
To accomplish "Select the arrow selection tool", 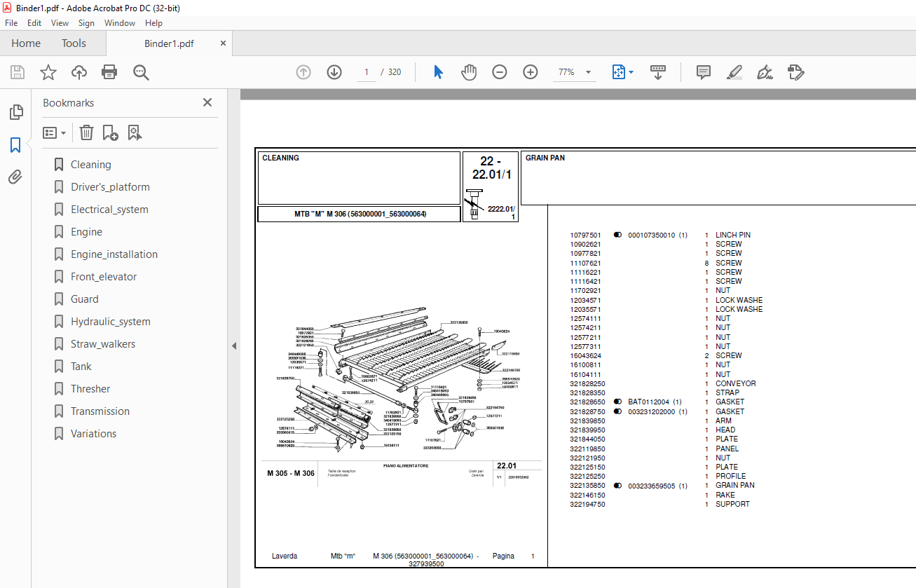I will (439, 72).
